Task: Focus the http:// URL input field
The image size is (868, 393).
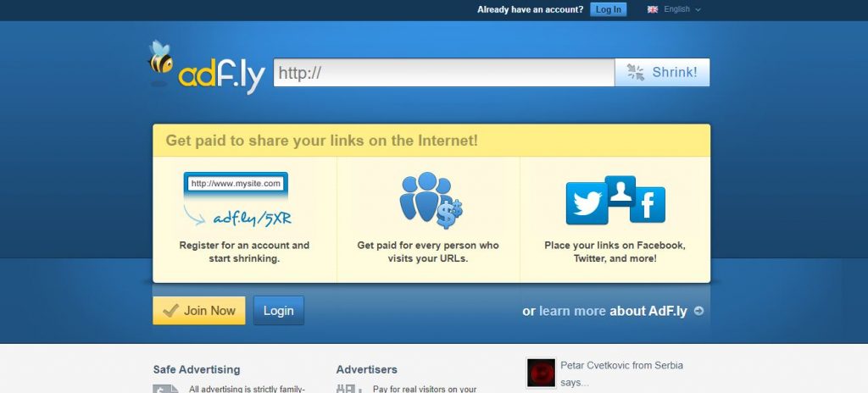Action: coord(444,73)
